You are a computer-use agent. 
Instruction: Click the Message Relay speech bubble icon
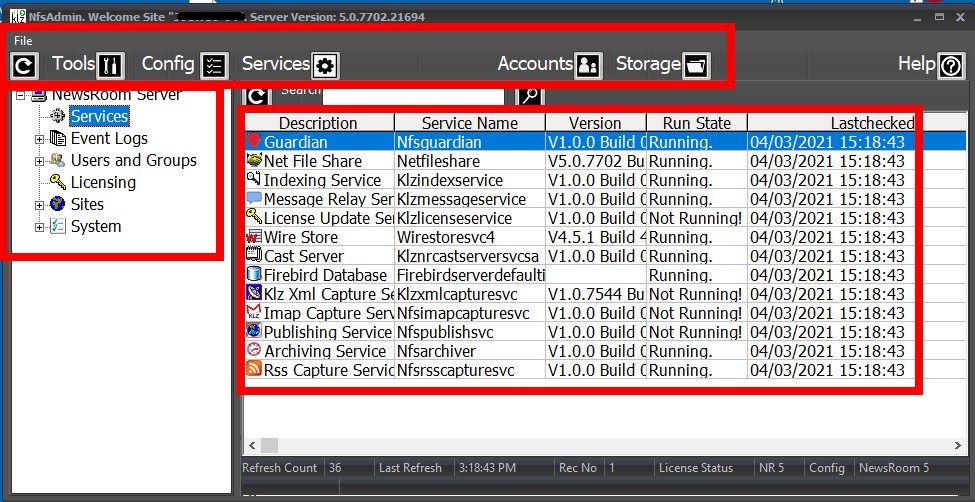[x=254, y=198]
